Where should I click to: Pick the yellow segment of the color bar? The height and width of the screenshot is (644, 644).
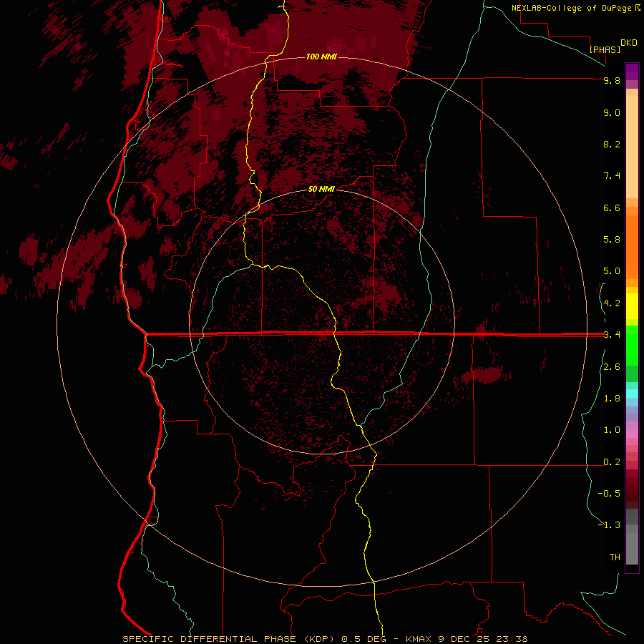point(632,306)
